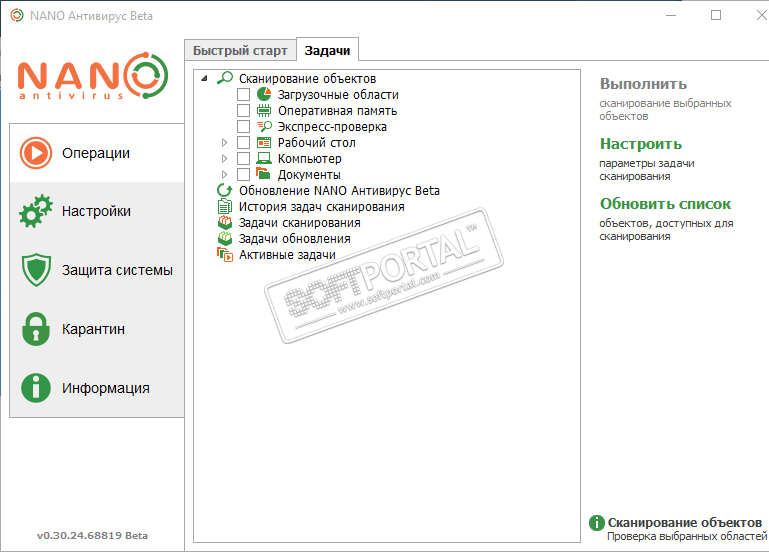Click 'объектов, доступных для сканирования' description
The width and height of the screenshot is (769, 552).
point(666,229)
